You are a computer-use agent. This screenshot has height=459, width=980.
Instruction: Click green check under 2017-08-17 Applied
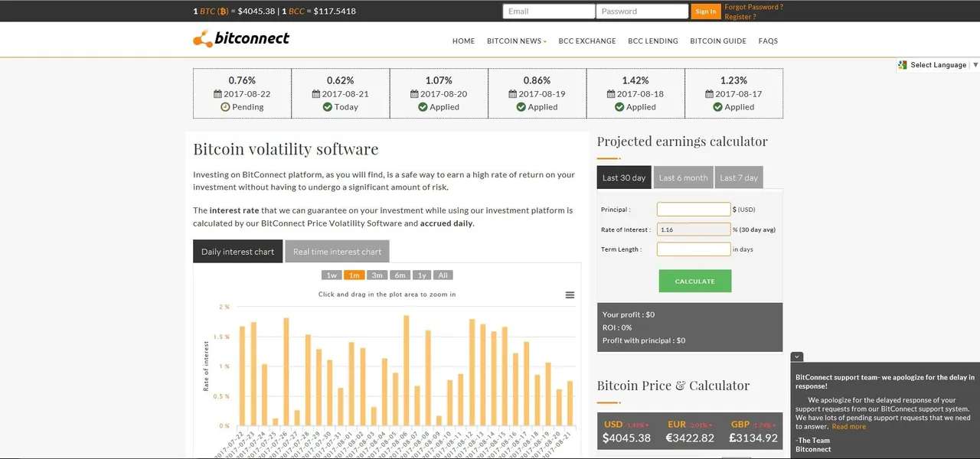[717, 107]
